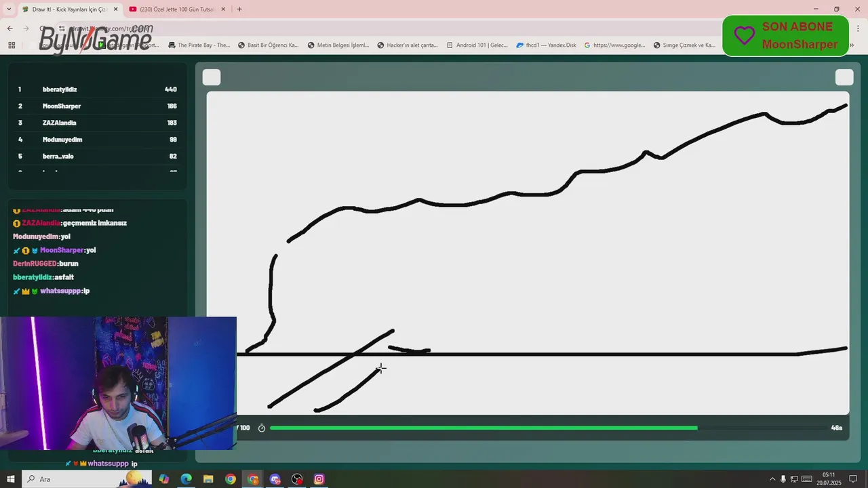Select leaderboard row Modunuyedim
Viewport: 868px width, 488px height.
pyautogui.click(x=98, y=140)
